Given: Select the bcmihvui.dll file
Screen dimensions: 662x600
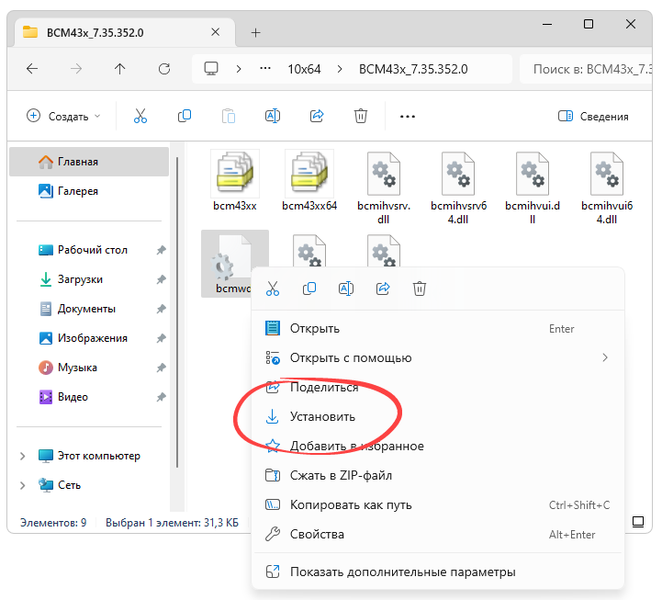Looking at the screenshot, I should click(x=532, y=188).
